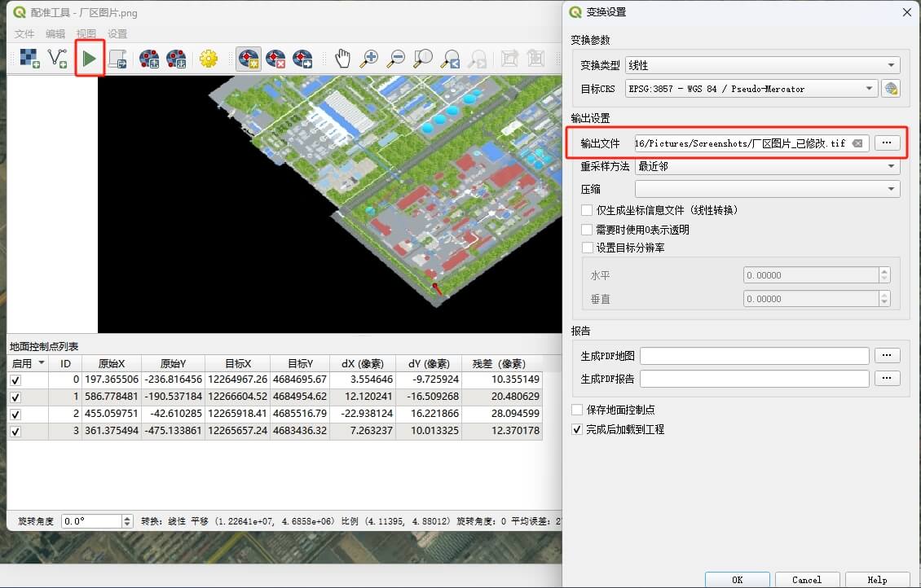Open the 变换类型 dropdown showing 线性
Viewport: 921px width, 588px height.
click(x=762, y=65)
